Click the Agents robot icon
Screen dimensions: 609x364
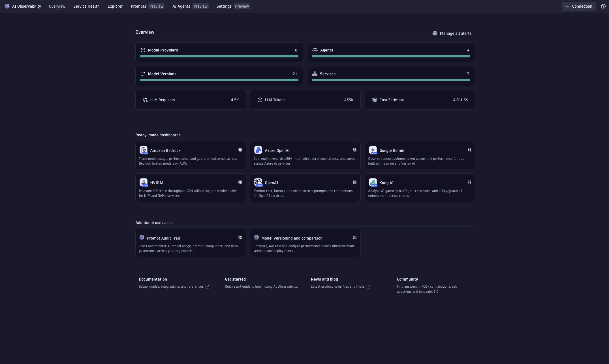(315, 50)
